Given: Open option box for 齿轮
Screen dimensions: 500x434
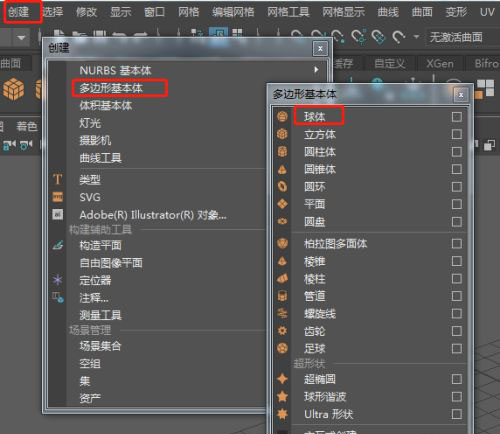Looking at the screenshot, I should [457, 331].
